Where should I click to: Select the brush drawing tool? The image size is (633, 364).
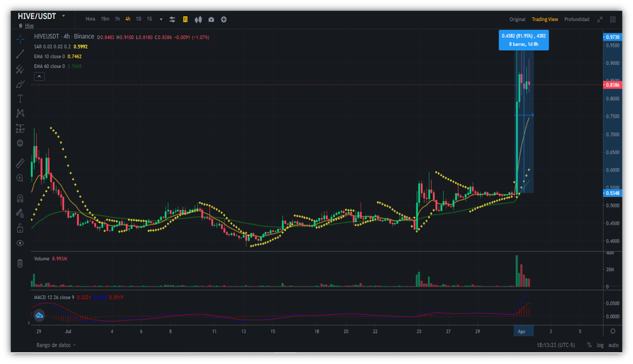(x=20, y=84)
